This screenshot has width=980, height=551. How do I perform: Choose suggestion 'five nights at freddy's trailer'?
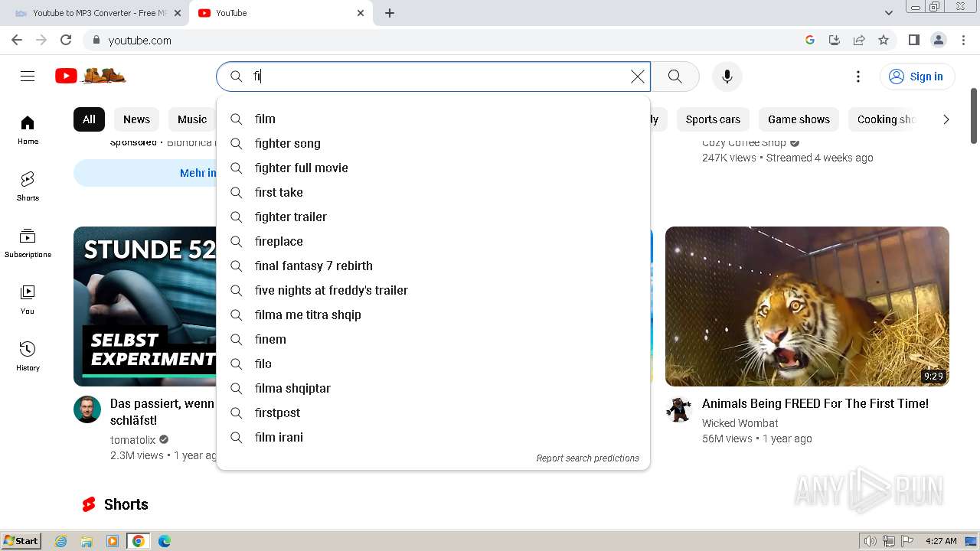pos(433,290)
